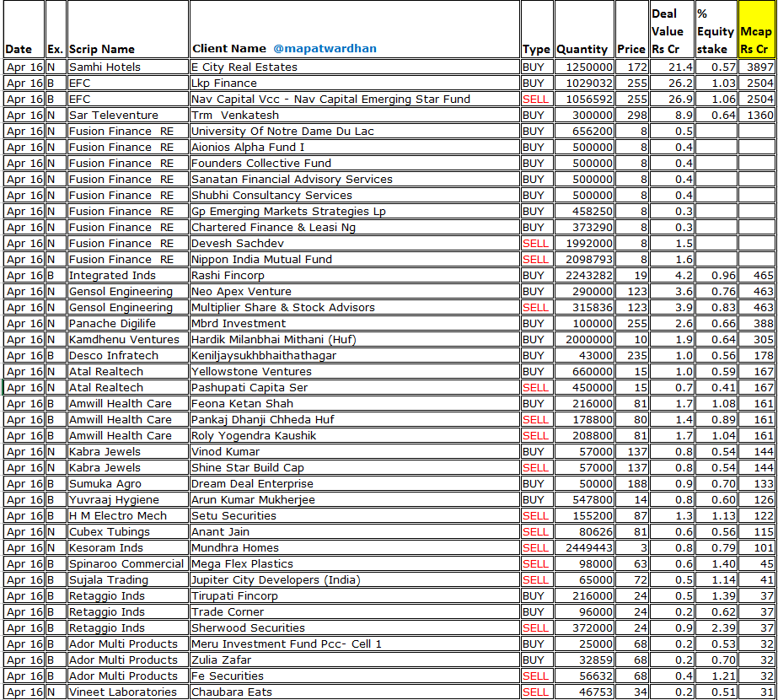Select the Quantity column header
Screen dimensions: 778x700
[x=584, y=30]
